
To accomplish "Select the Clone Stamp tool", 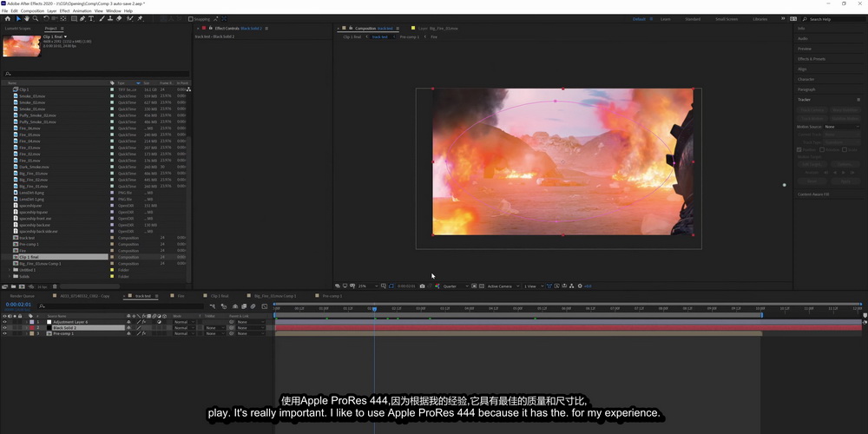I will point(110,19).
